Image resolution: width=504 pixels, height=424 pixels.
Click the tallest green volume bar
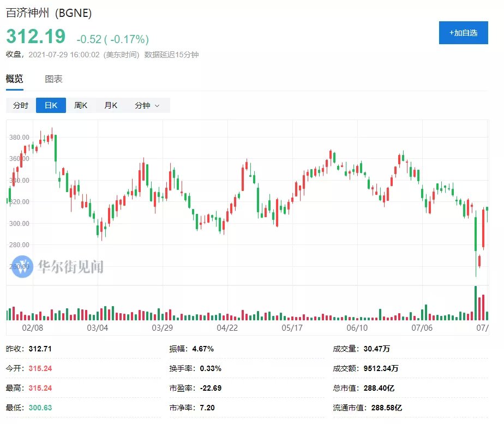(x=476, y=303)
